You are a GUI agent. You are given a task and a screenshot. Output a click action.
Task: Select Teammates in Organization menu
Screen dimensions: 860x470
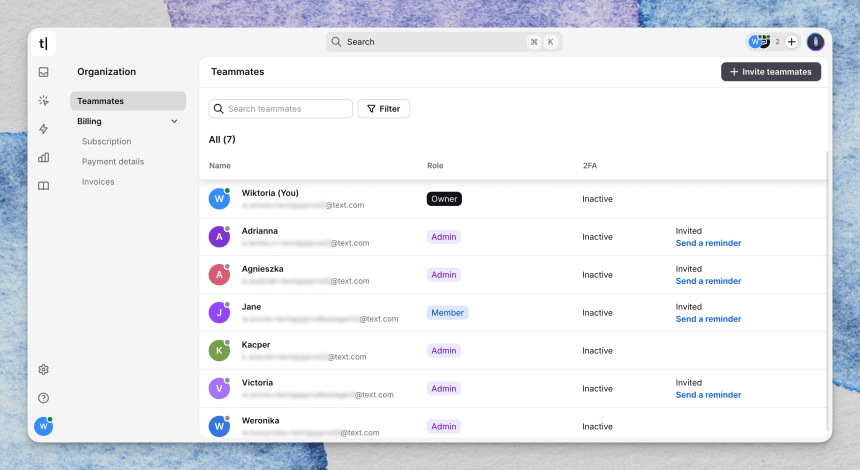coord(128,101)
